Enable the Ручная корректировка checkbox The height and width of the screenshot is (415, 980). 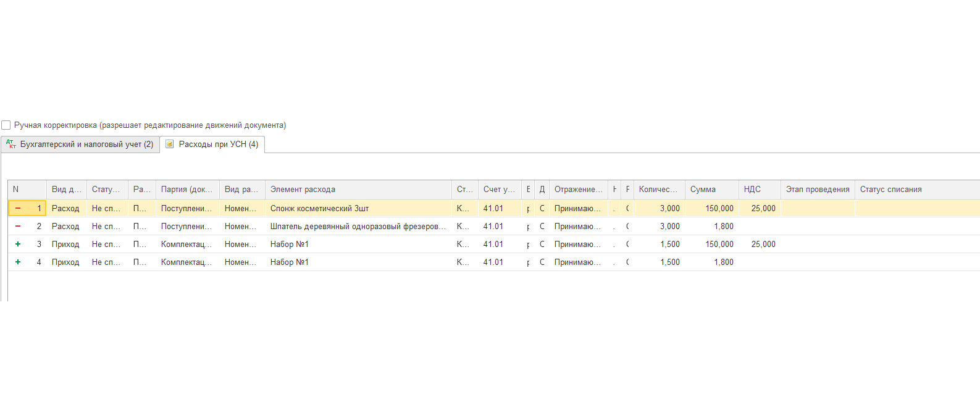pyautogui.click(x=6, y=125)
